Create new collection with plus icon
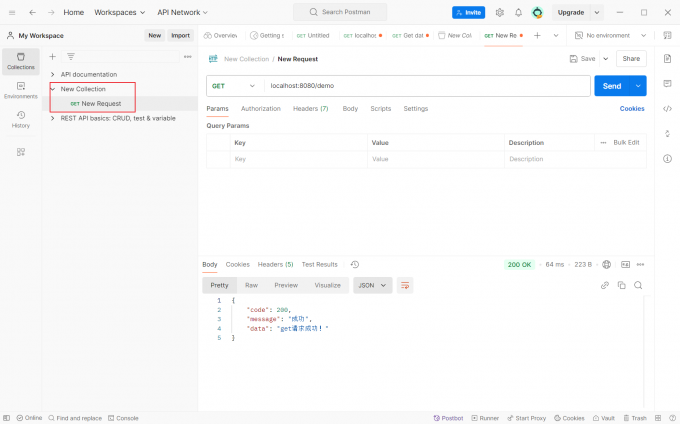This screenshot has width=680, height=424. click(x=52, y=56)
